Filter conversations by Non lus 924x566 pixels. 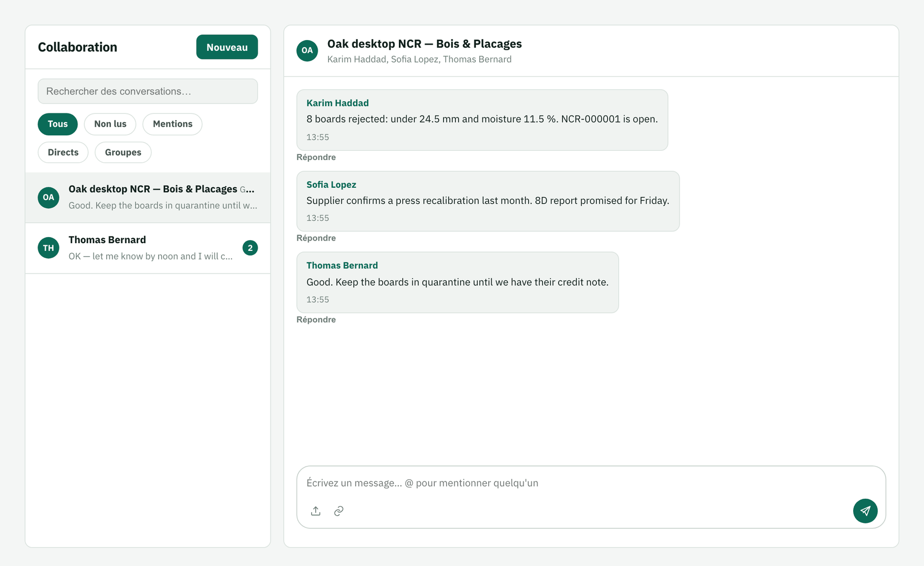pos(110,124)
